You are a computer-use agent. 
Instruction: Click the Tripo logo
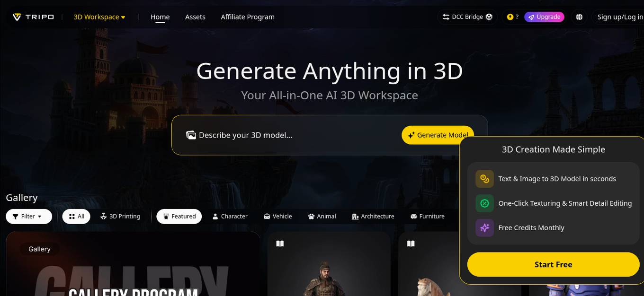coord(32,17)
